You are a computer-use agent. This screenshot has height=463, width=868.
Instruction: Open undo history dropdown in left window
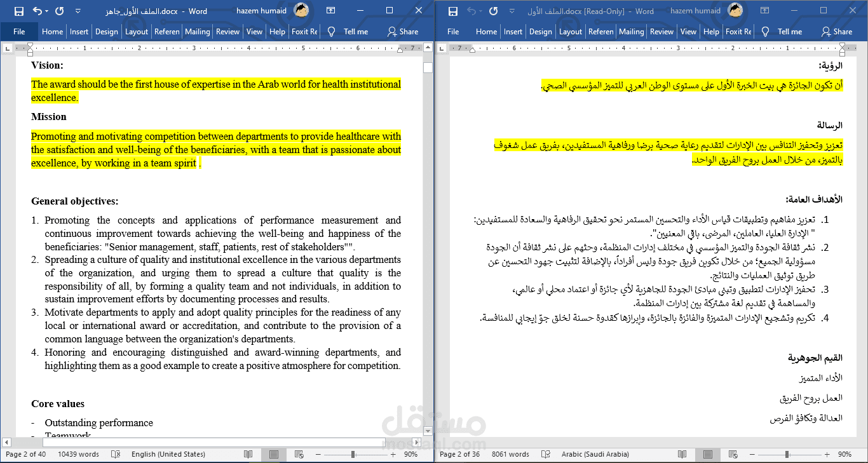[47, 11]
